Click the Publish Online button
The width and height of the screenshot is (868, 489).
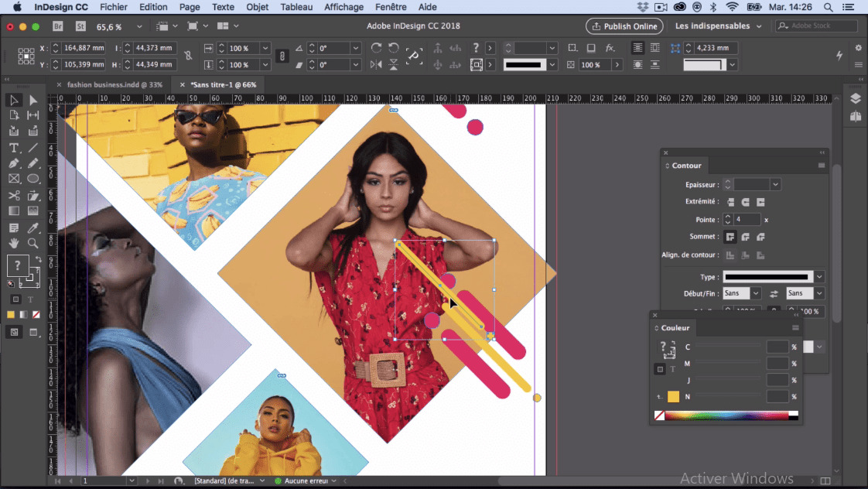coord(624,26)
